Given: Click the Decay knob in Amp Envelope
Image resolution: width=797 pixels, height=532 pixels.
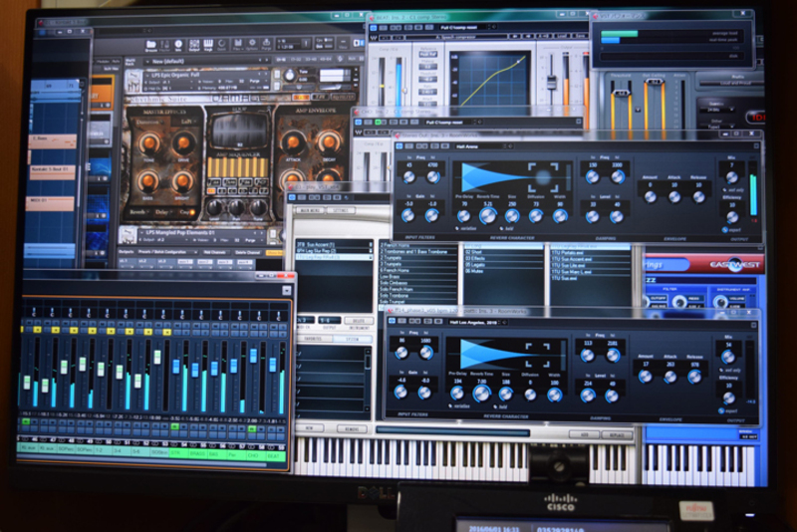Looking at the screenshot, I should point(328,142).
